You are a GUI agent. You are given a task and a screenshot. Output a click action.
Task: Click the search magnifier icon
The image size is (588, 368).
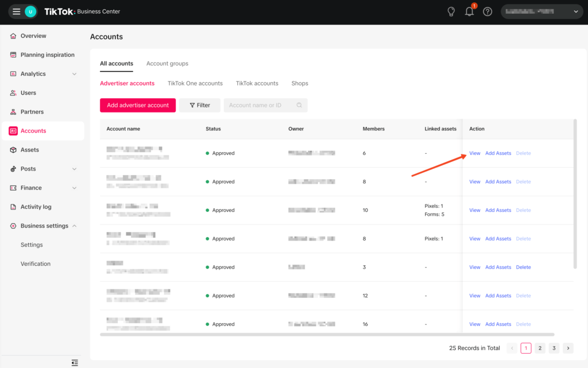coord(299,105)
